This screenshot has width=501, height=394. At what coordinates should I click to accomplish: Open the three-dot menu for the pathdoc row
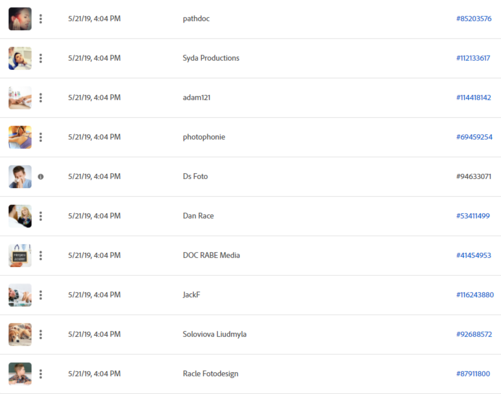[x=41, y=19]
